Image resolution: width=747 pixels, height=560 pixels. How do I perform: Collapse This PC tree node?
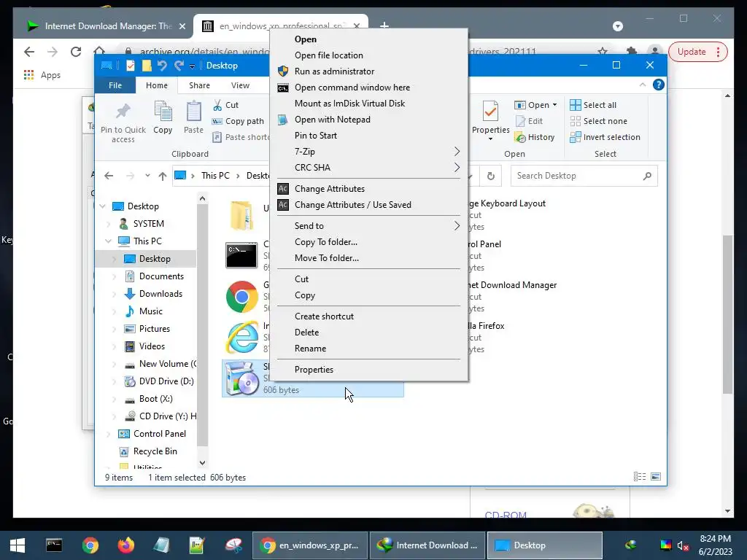click(108, 241)
